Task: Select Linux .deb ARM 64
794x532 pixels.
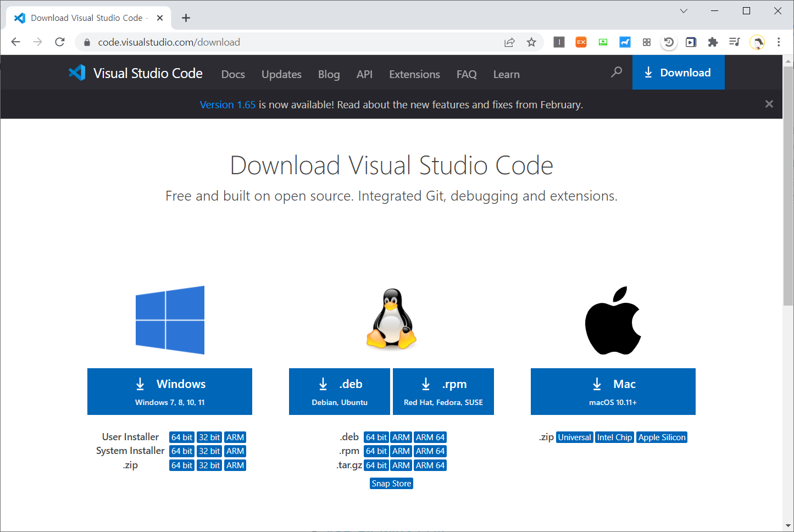Action: pos(430,437)
